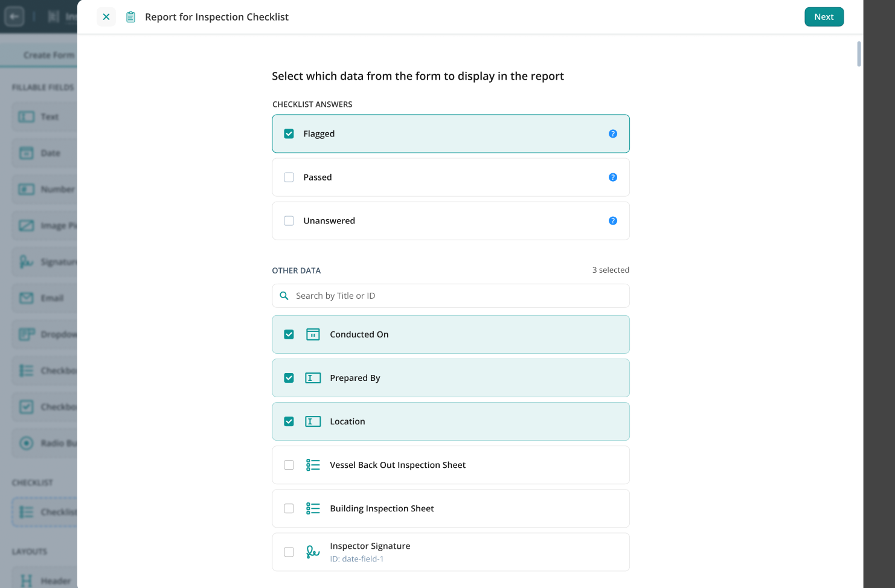895x588 pixels.
Task: Select the Inspector Signature checkbox
Action: coord(289,552)
